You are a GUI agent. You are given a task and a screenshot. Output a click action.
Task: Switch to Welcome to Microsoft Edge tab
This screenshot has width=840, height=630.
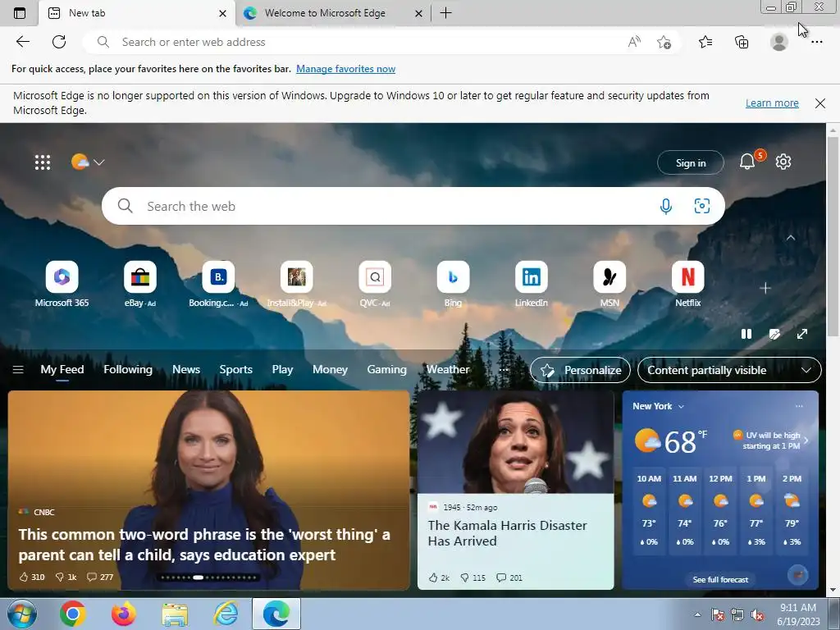tap(331, 13)
